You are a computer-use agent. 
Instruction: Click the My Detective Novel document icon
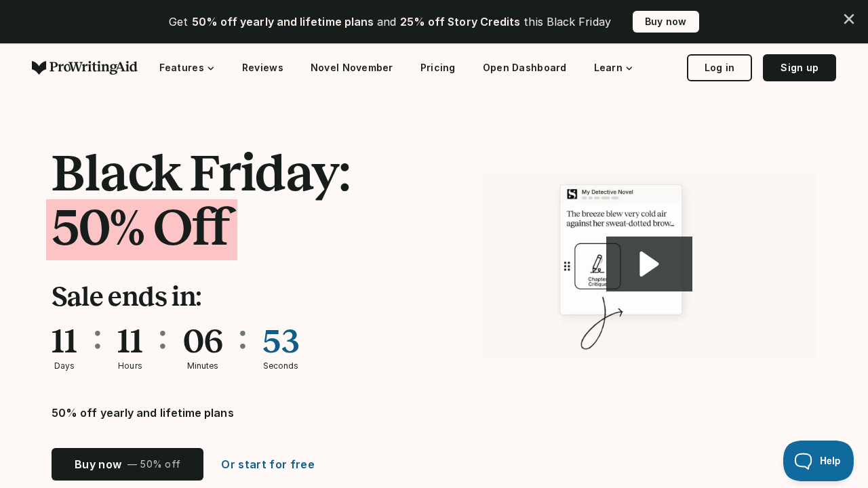click(572, 194)
